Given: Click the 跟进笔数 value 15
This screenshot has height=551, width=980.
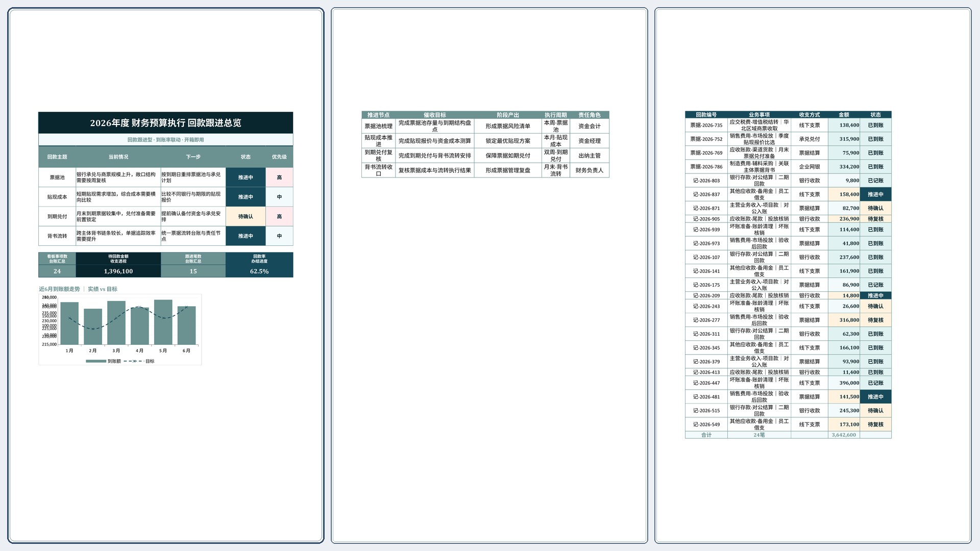Looking at the screenshot, I should click(x=193, y=271).
